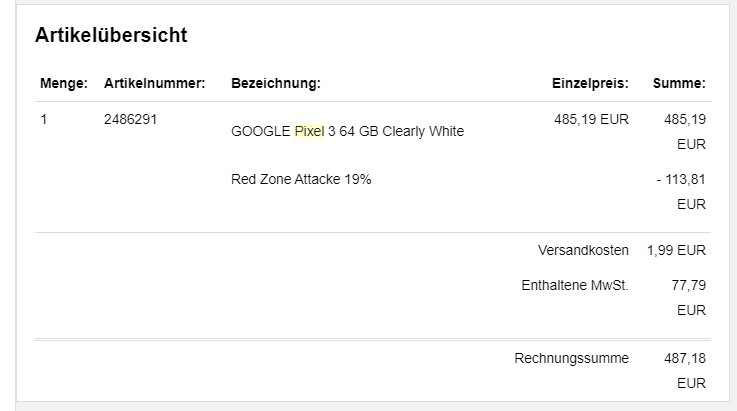This screenshot has width=737, height=411.
Task: Click the Bezeichnung column header
Action: [276, 83]
